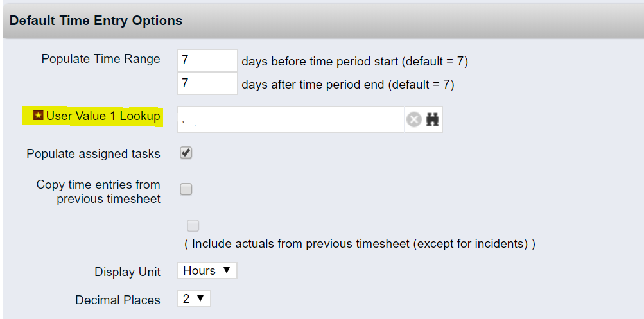Click the Populate assigned tasks label
Viewport: 644px width, 319px height.
click(x=93, y=154)
